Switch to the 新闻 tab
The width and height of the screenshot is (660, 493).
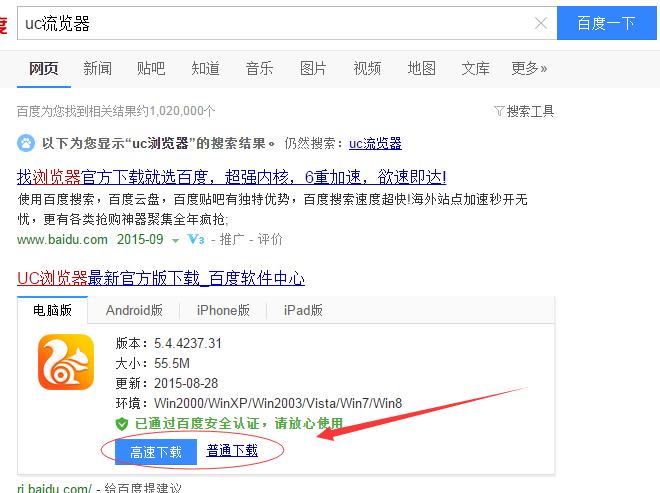tap(98, 68)
